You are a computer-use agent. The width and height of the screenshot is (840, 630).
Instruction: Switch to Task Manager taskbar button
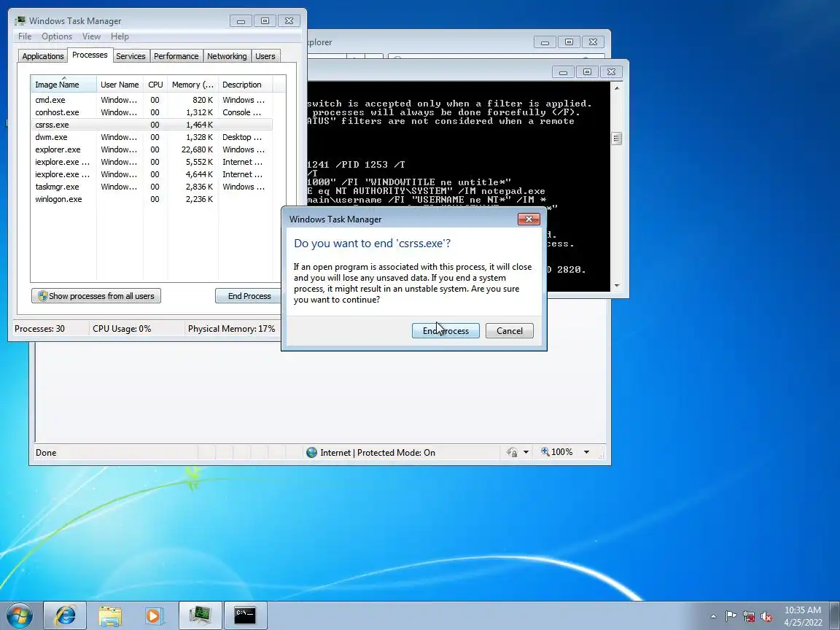[200, 615]
